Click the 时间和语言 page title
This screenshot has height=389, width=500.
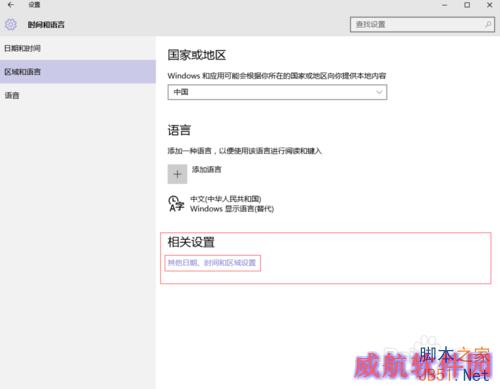coord(46,24)
